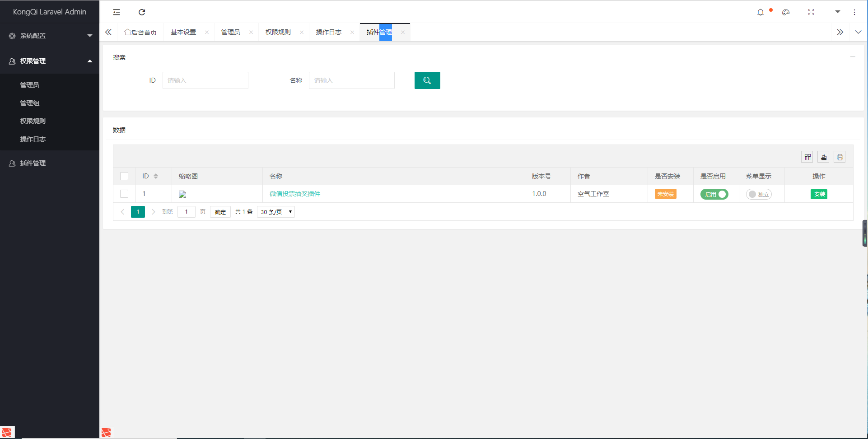Click the 空气工作室 author cell
This screenshot has height=439, width=868.
609,194
